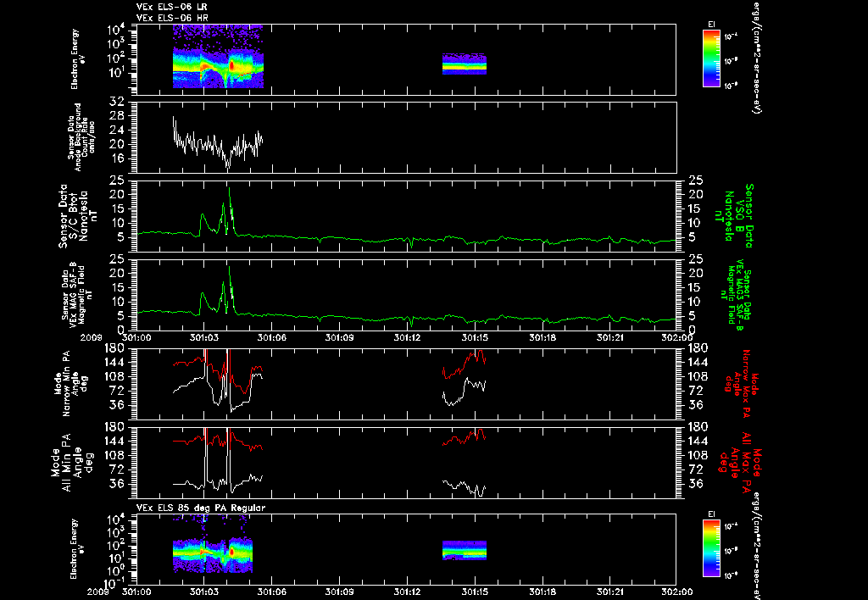This screenshot has width=868, height=600.
Task: Click the '16' tick on the count rate axis
Action: [x=117, y=158]
